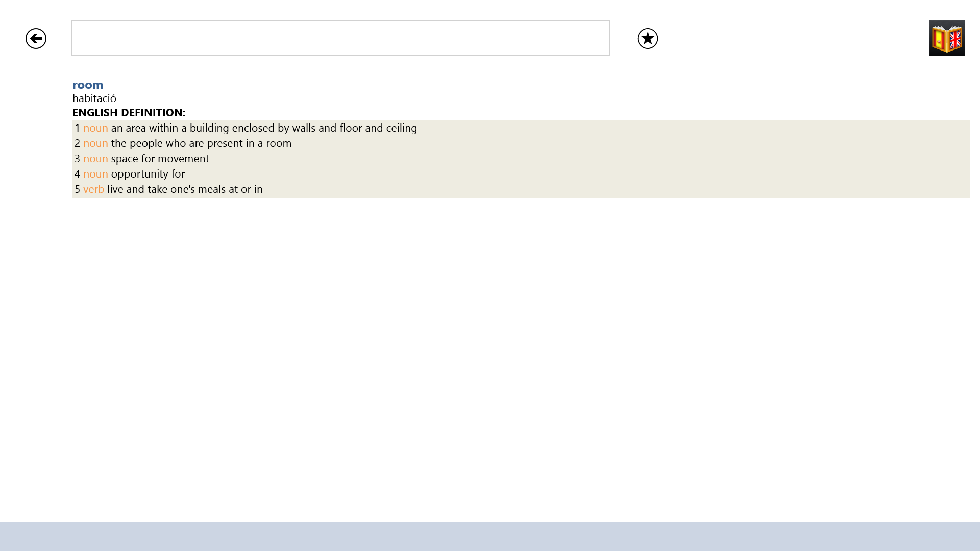
Task: Click definition "the people who are present"
Action: pyautogui.click(x=201, y=143)
